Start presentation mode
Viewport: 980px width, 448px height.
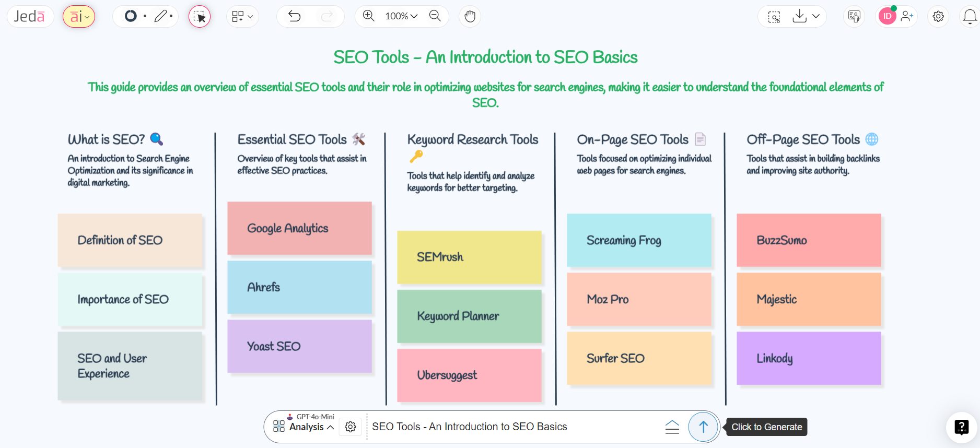pos(854,17)
